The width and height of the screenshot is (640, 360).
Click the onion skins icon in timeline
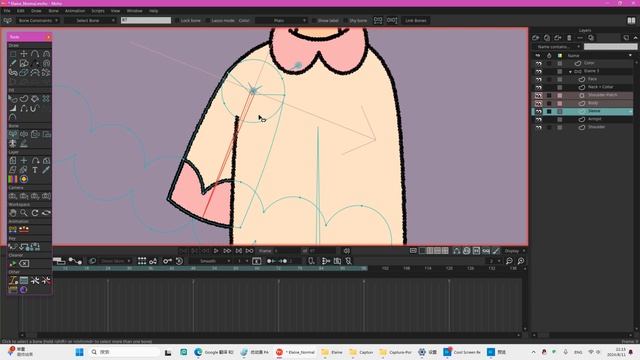92,261
